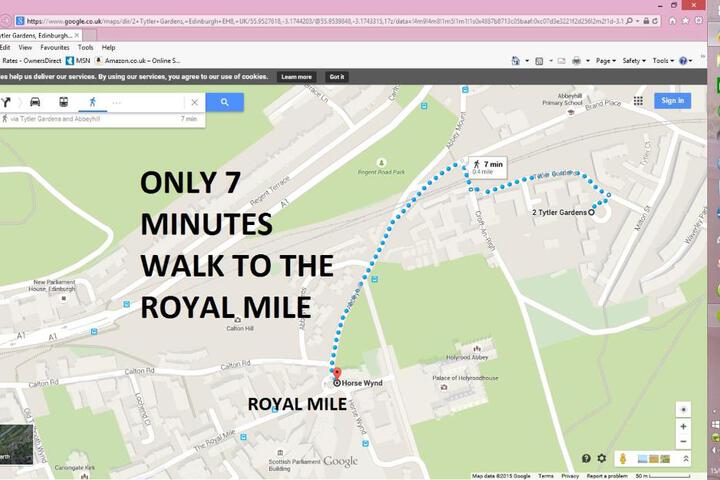Zoom in with the plus button
Image resolution: width=720 pixels, height=480 pixels.
click(x=683, y=427)
